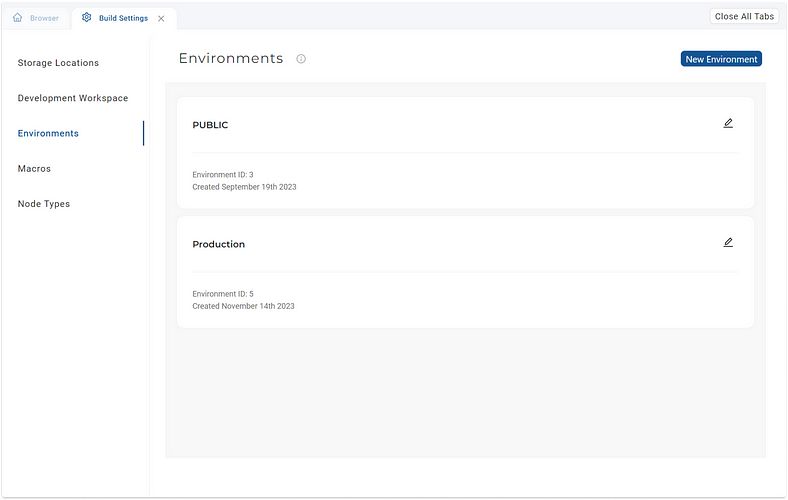Click the PUBLIC environment name
Viewport: 788px width, 500px height.
pyautogui.click(x=210, y=125)
